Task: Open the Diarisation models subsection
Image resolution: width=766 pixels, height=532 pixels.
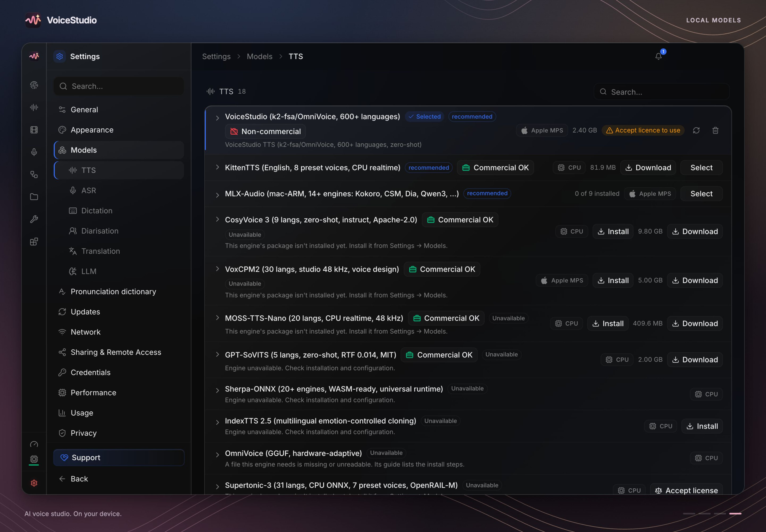Action: point(119,231)
